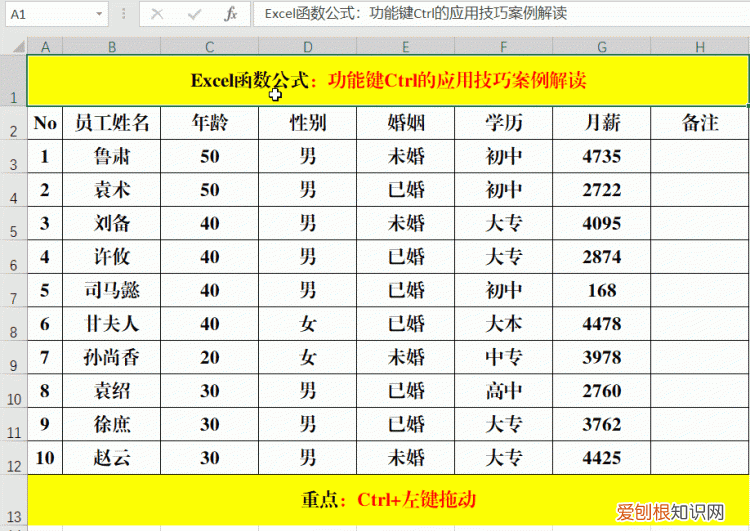Select row 2 header
Image resolution: width=750 pixels, height=531 pixels.
pyautogui.click(x=13, y=123)
